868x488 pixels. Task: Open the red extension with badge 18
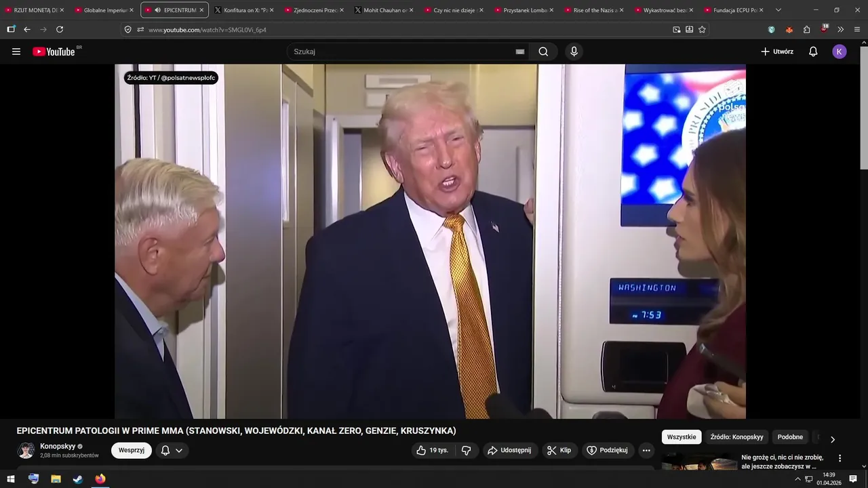click(x=824, y=28)
